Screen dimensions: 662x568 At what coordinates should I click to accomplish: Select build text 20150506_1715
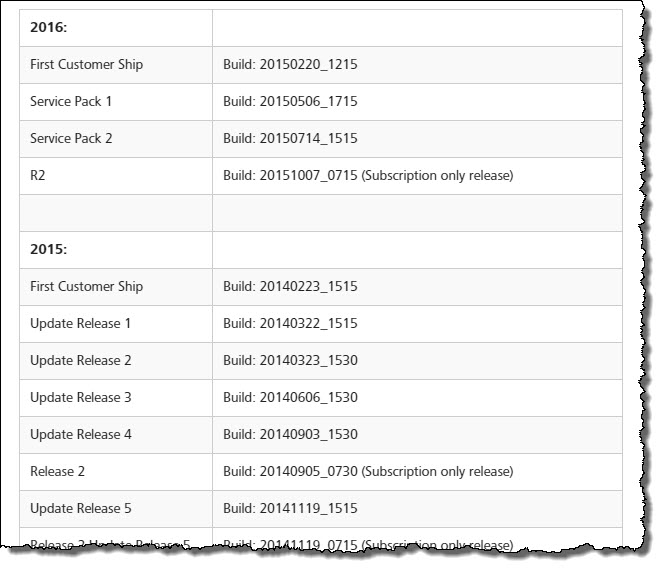(x=290, y=101)
